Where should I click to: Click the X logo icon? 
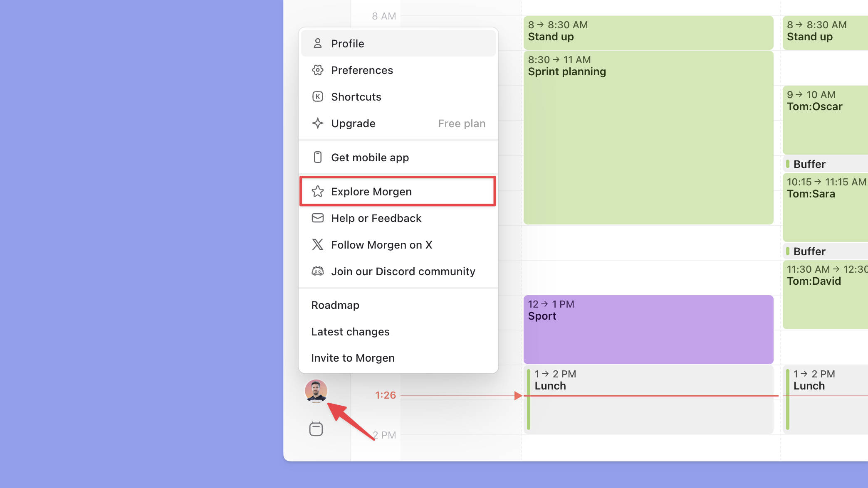pyautogui.click(x=318, y=244)
